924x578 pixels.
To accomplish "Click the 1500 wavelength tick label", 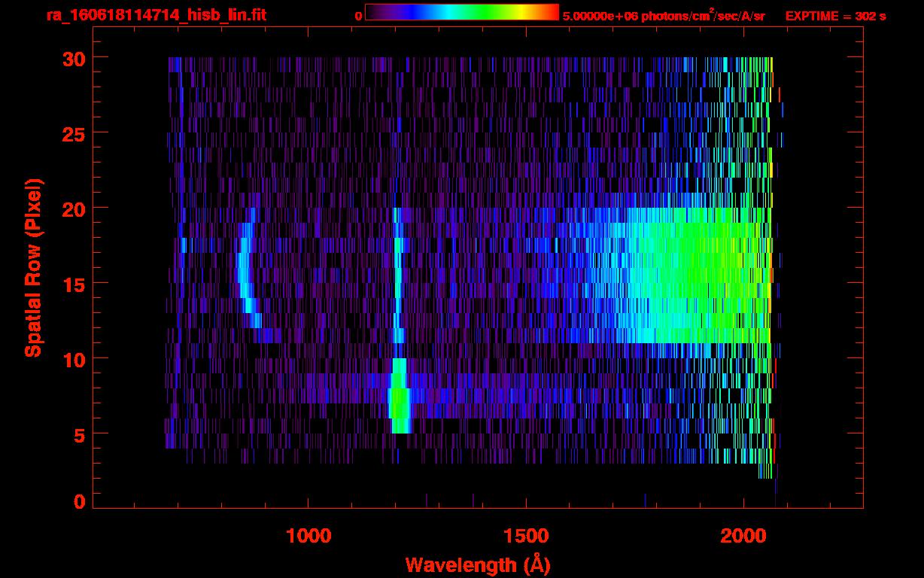I will [526, 536].
